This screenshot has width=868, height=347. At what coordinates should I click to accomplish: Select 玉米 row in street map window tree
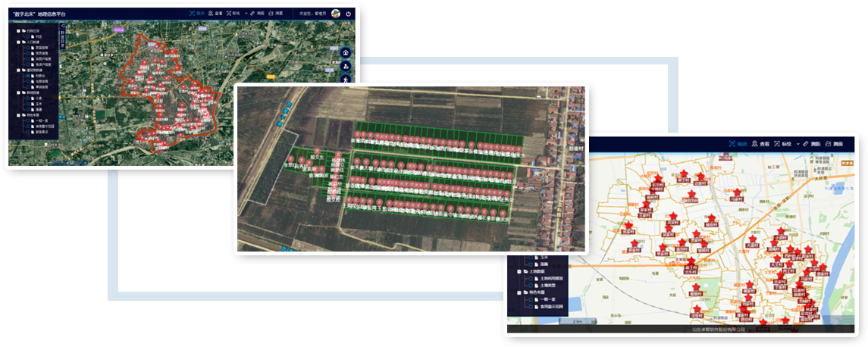click(538, 258)
